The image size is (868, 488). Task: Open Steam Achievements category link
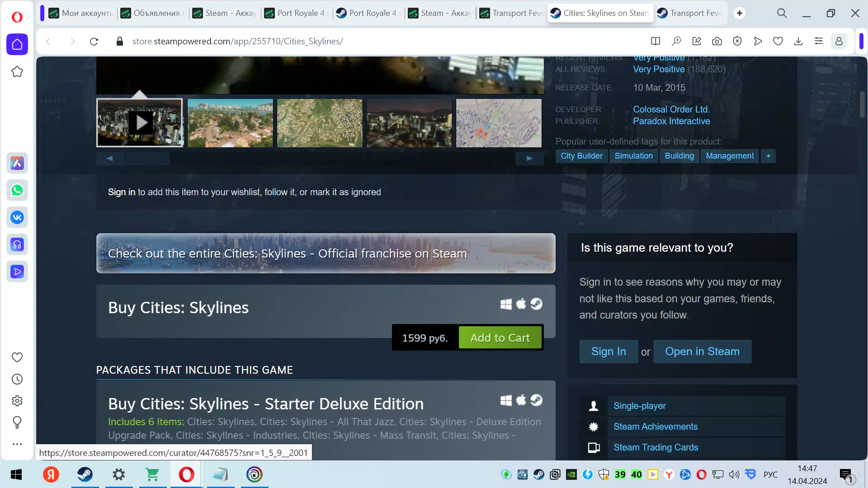pos(656,427)
